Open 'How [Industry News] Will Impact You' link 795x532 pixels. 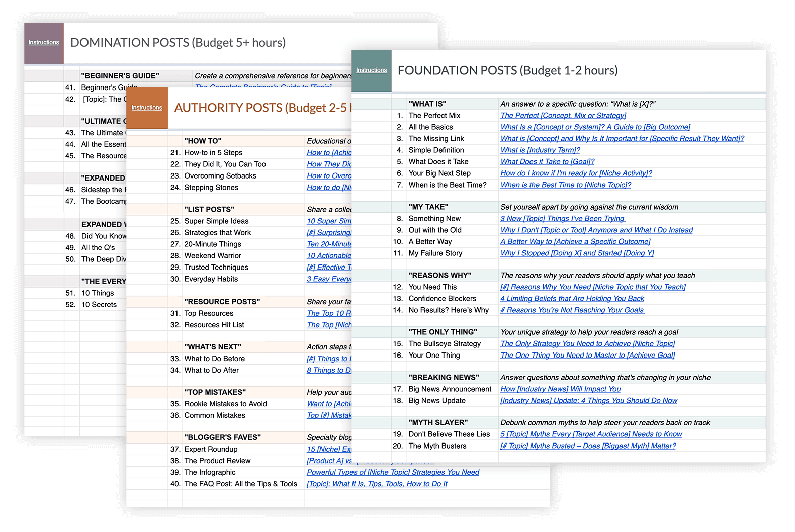coord(561,389)
